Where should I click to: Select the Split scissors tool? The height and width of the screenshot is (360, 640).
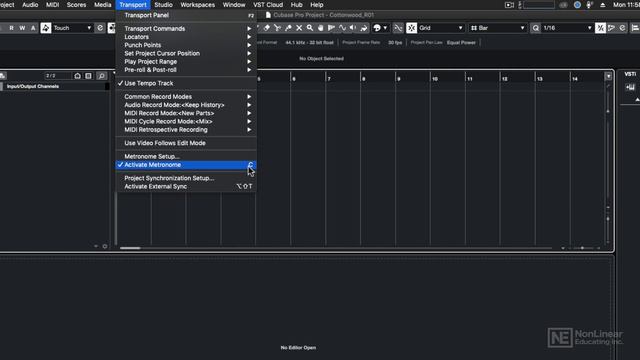(x=278, y=28)
